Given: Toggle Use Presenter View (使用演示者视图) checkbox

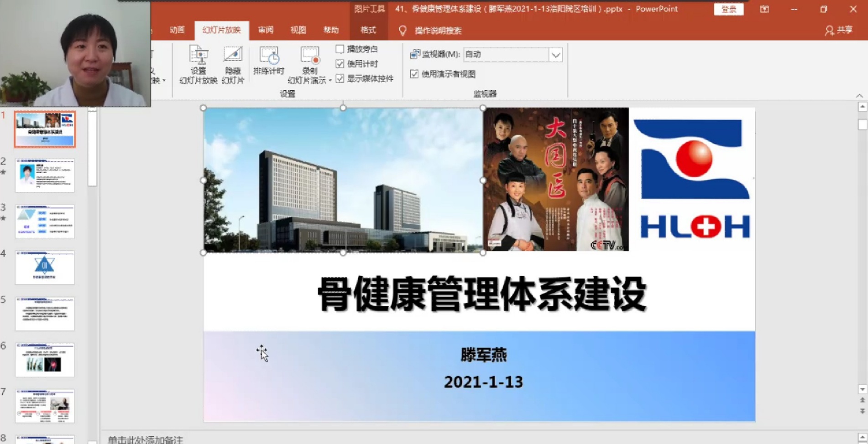Looking at the screenshot, I should coord(414,74).
